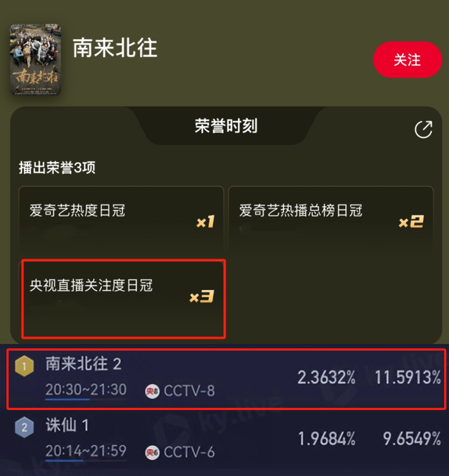The height and width of the screenshot is (476, 449).
Task: Follow the show with 关注 button
Action: tap(407, 60)
